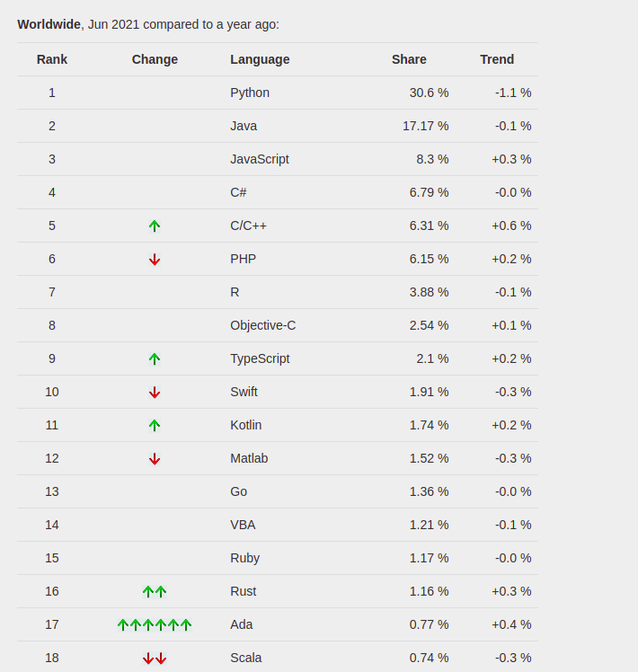Click the Trend column header
The height and width of the screenshot is (672, 638).
pos(497,59)
